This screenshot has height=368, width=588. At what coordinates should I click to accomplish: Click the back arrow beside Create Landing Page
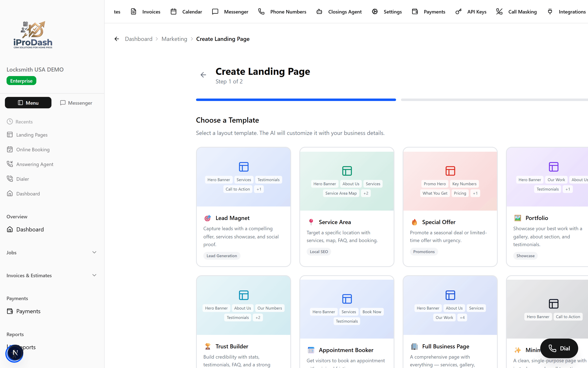point(203,75)
